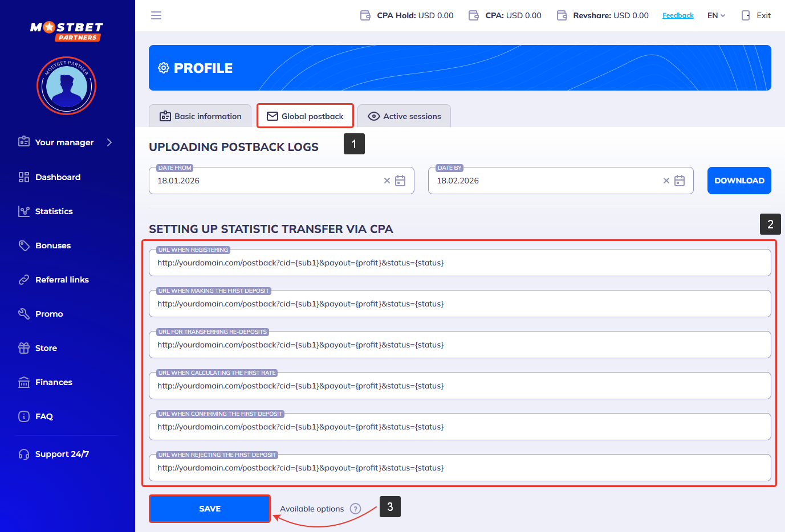The height and width of the screenshot is (532, 785).
Task: Switch to the Active sessions tab
Action: point(405,116)
